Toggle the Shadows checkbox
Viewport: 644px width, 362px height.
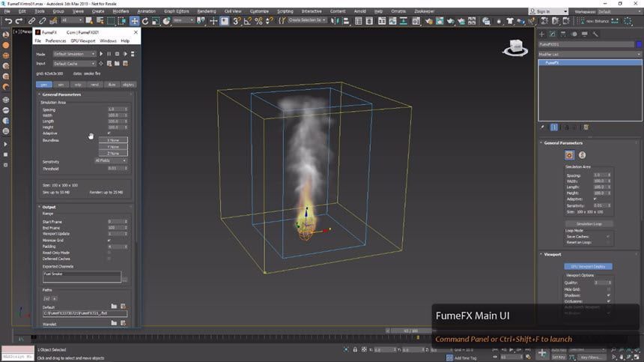pos(609,295)
